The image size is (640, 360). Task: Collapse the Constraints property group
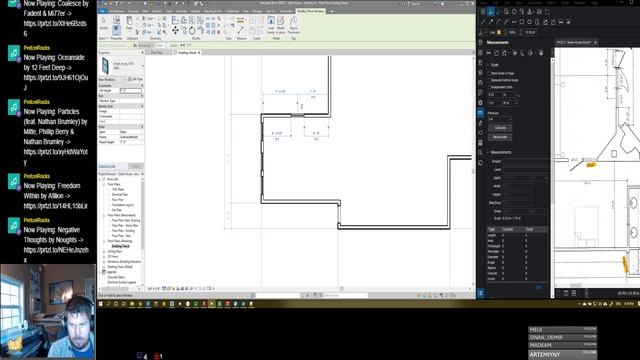click(x=142, y=86)
